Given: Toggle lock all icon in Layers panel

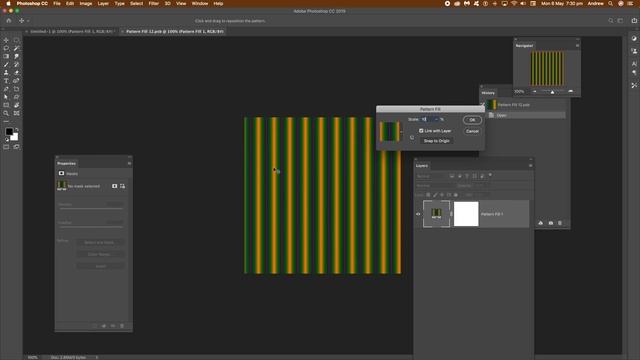Looking at the screenshot, I should click(456, 195).
